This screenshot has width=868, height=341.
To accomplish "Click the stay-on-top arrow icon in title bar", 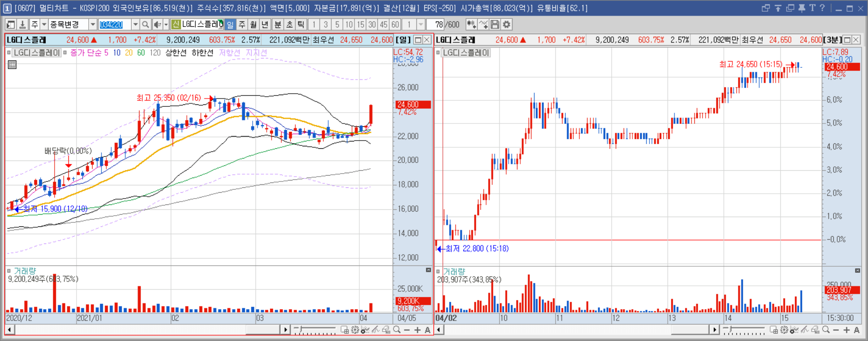I will pos(778,8).
